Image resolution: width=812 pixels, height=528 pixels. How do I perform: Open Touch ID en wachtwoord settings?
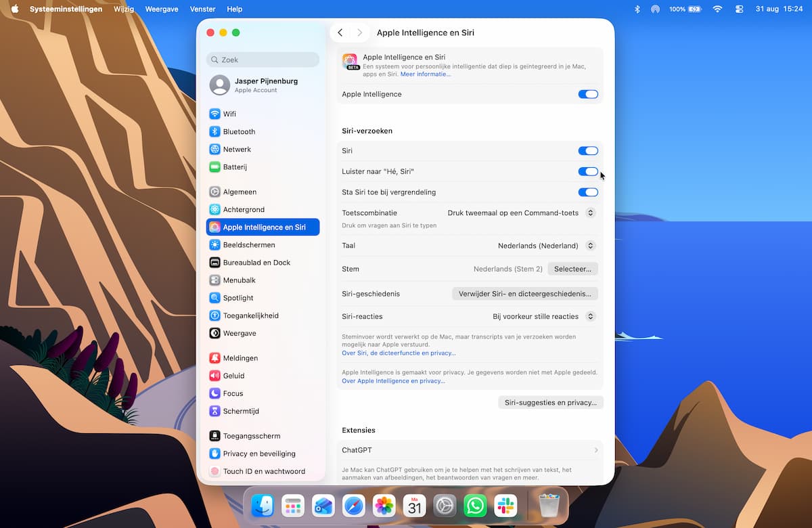click(263, 471)
